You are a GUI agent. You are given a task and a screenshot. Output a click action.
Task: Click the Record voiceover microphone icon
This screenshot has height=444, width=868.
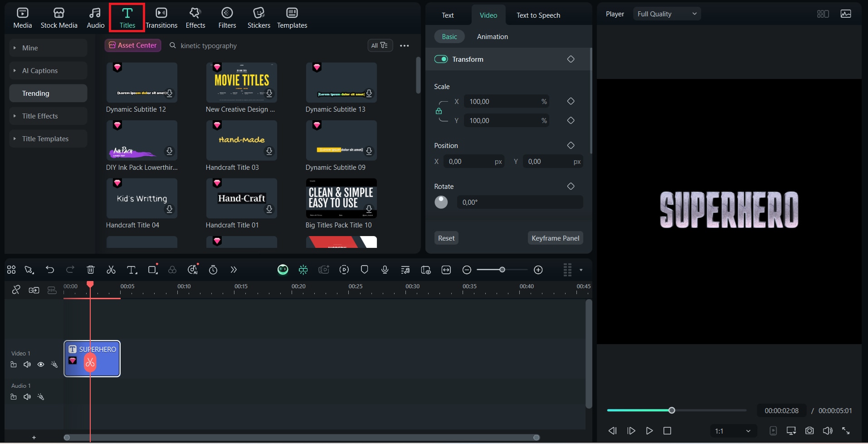point(385,270)
